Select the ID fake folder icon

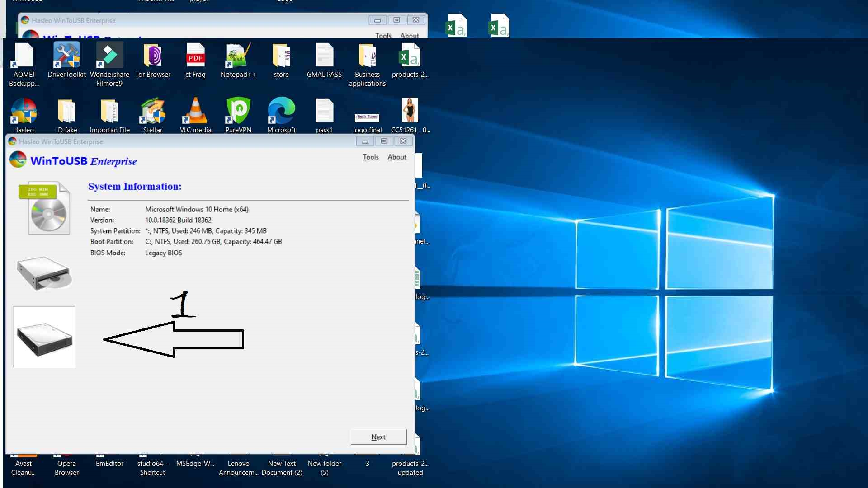[66, 116]
